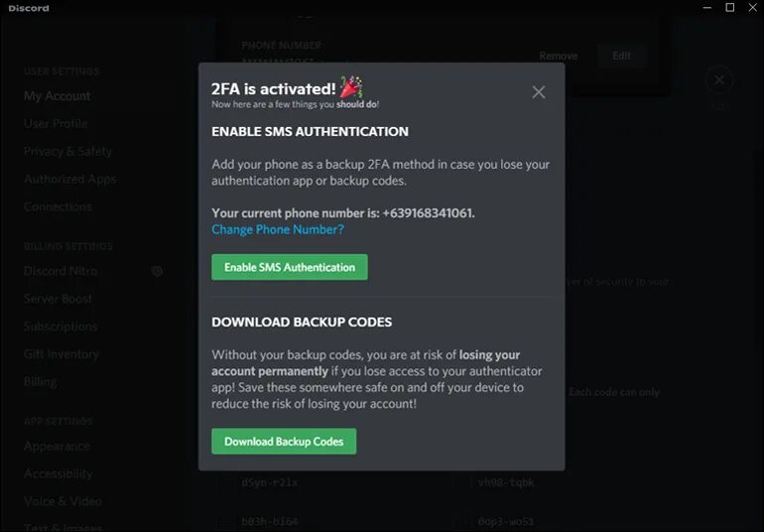Select Appearance in app settings

coord(57,447)
